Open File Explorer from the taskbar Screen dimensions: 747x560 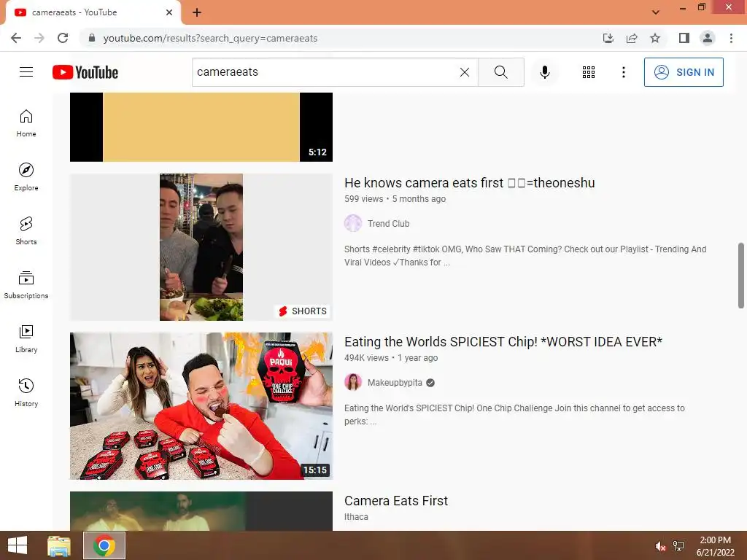click(x=59, y=545)
